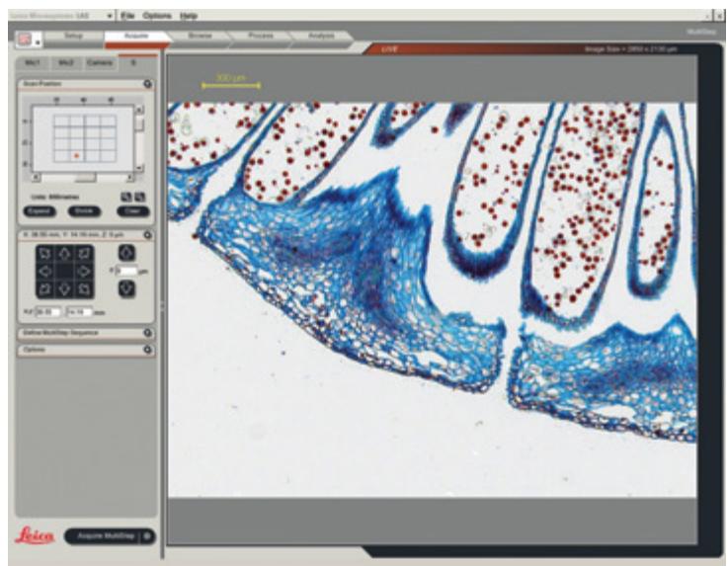
Task: Click the scan grid vertical scrollbar down arrow
Action: pos(139,168)
